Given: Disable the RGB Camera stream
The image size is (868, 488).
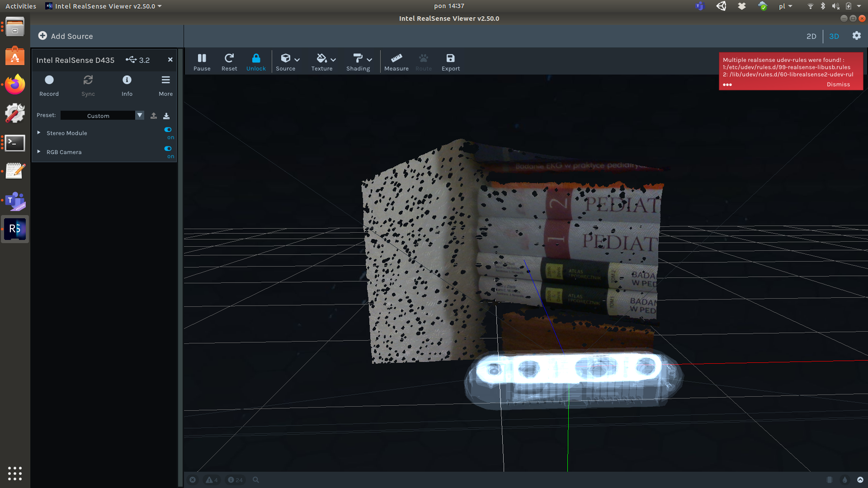Looking at the screenshot, I should point(168,149).
